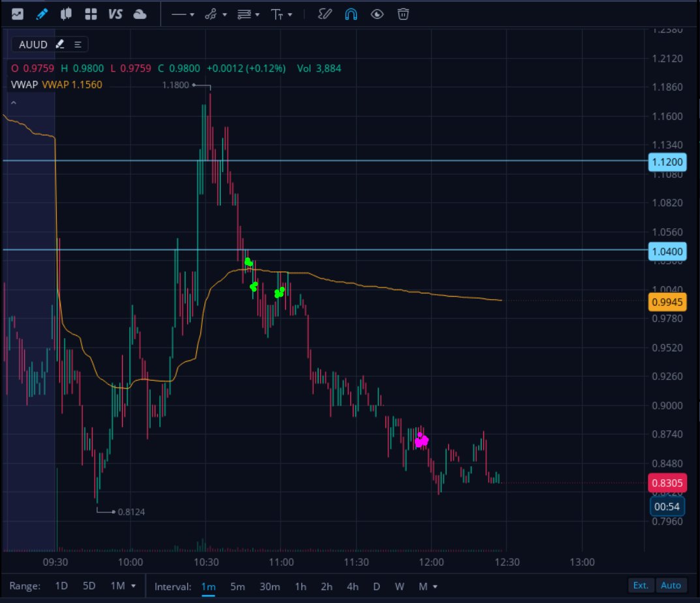The width and height of the screenshot is (700, 603).
Task: Select the W weekly interval
Action: 399,587
